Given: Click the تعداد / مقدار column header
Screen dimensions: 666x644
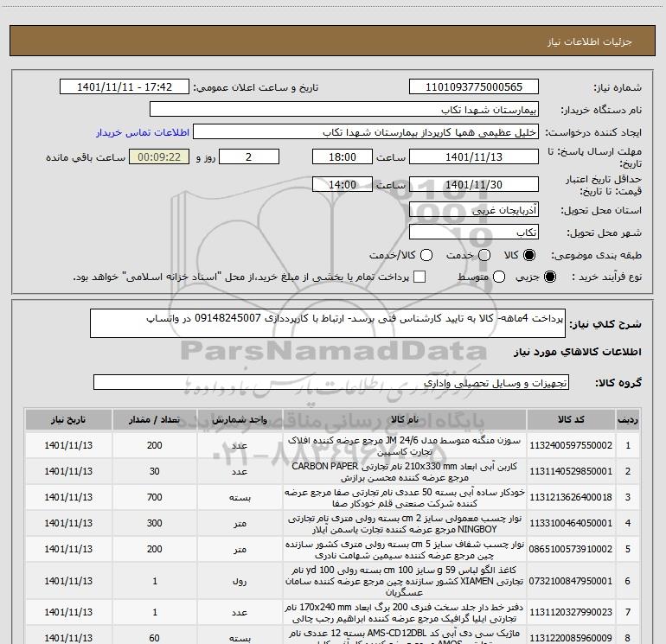Looking at the screenshot, I should click(x=155, y=419).
